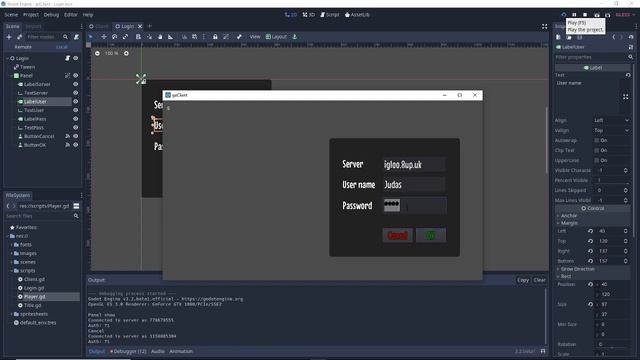
Task: Click the Cancel button in login dialog
Action: (x=397, y=236)
